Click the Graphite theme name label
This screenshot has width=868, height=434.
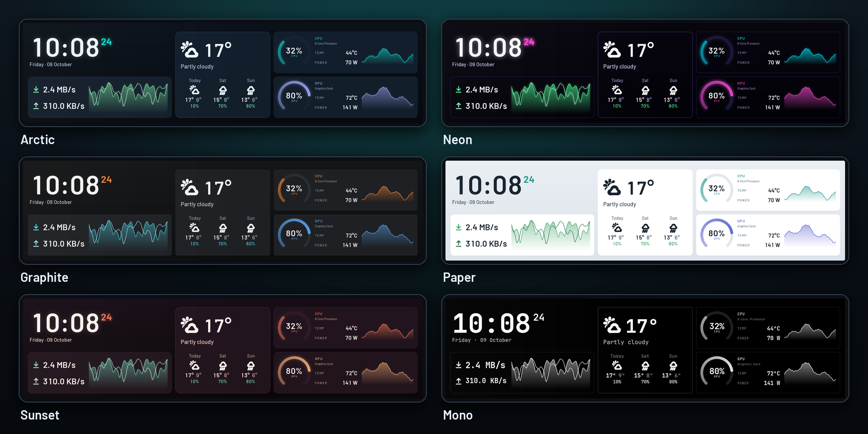pyautogui.click(x=45, y=278)
